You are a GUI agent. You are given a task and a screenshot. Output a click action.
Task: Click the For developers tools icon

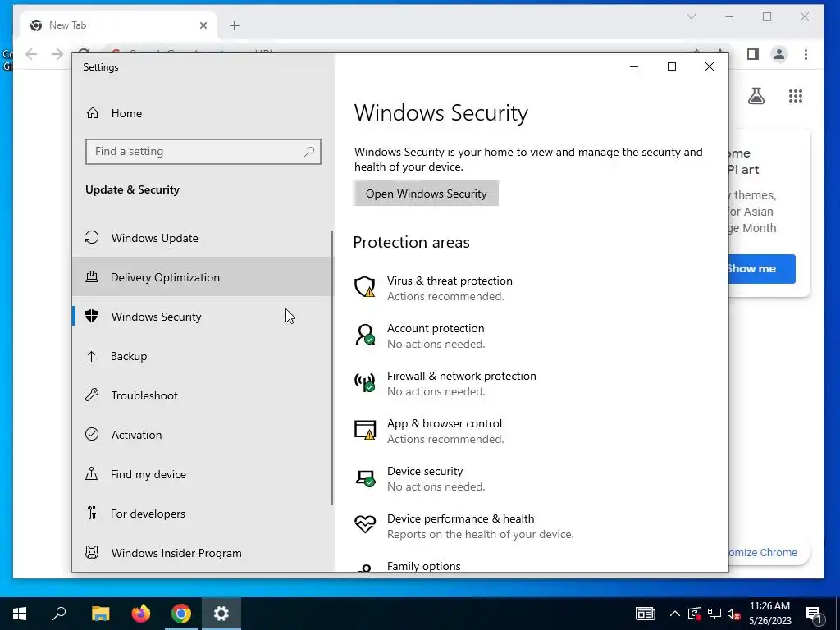point(92,513)
